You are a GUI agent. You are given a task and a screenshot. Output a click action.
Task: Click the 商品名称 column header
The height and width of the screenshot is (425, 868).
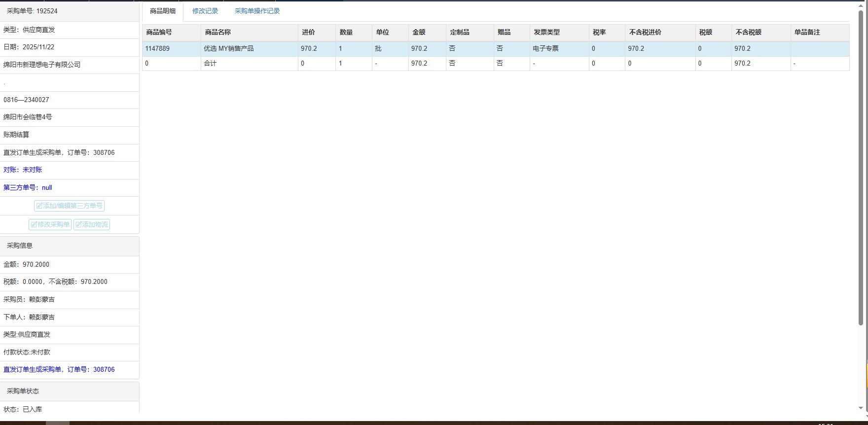tap(217, 33)
